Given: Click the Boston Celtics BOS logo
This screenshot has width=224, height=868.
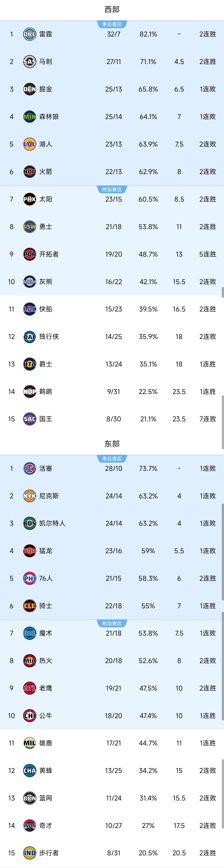Looking at the screenshot, I should (29, 523).
